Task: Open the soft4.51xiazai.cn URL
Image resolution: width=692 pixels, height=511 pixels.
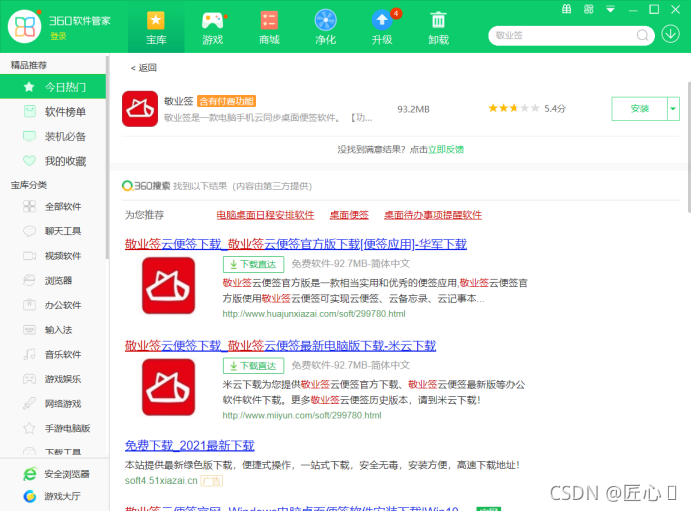Action: pyautogui.click(x=161, y=481)
